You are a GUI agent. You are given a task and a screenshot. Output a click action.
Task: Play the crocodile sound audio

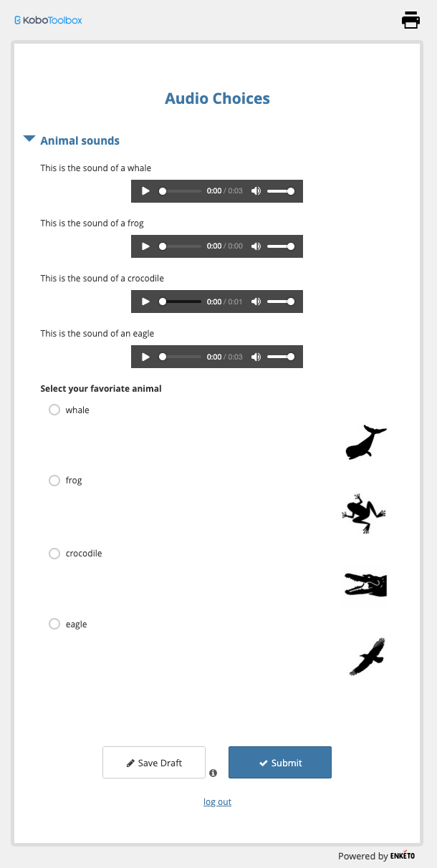point(146,302)
